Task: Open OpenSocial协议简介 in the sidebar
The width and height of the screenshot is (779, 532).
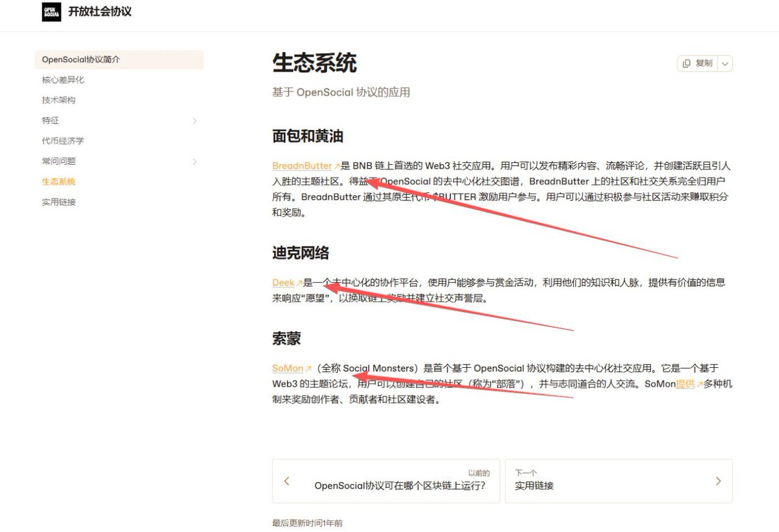Action: point(119,60)
